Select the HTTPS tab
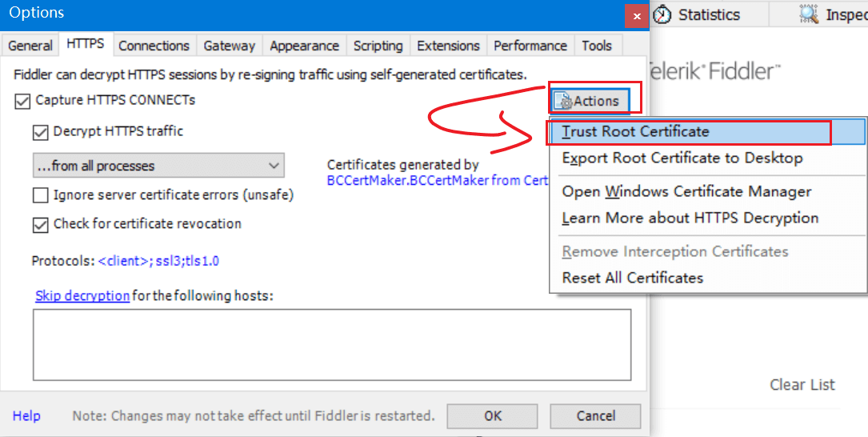Screen dimensions: 868x437 point(86,44)
